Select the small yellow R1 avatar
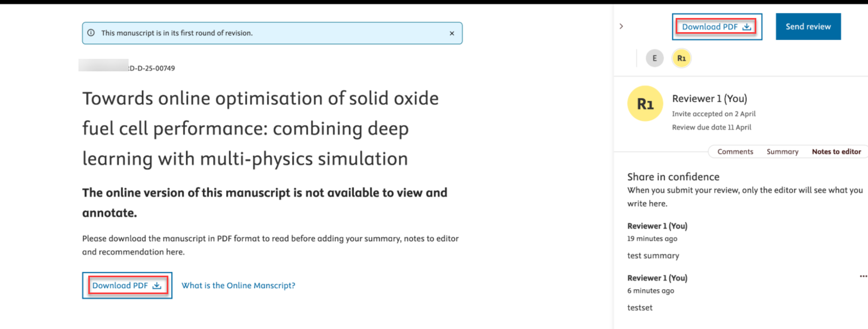 681,58
